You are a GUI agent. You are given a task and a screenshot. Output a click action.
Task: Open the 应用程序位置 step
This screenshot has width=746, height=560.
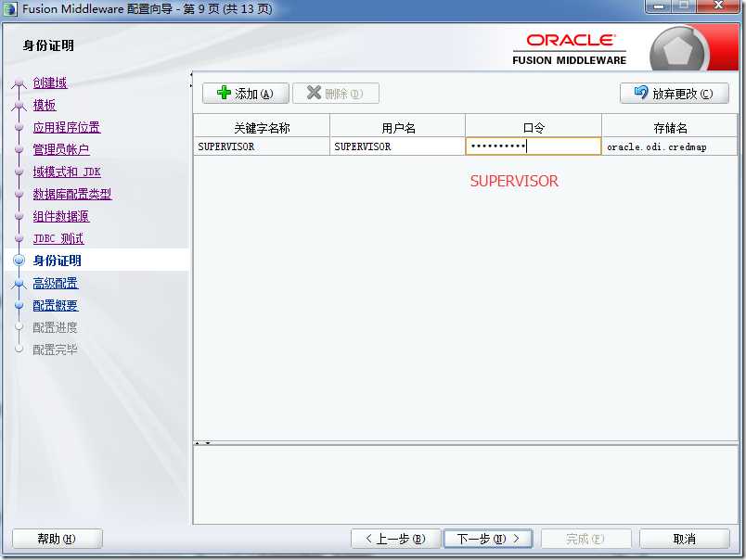(x=67, y=127)
